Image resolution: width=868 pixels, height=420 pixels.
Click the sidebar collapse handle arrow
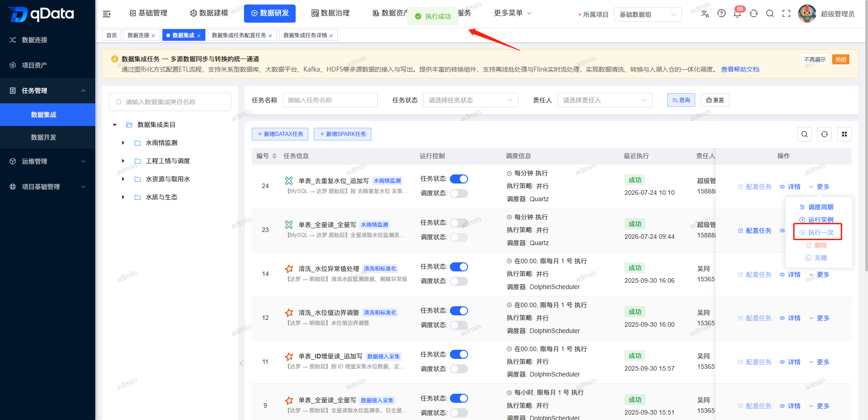pyautogui.click(x=241, y=363)
